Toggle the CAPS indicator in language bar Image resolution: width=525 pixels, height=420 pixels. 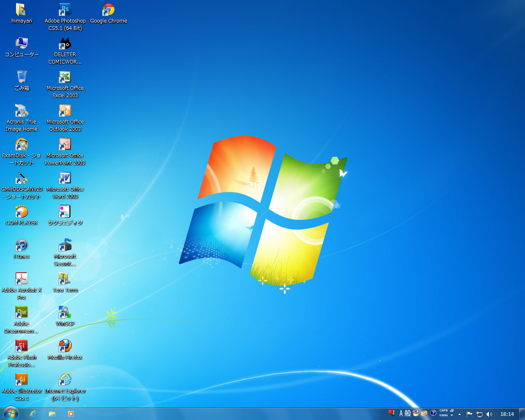coord(443,411)
